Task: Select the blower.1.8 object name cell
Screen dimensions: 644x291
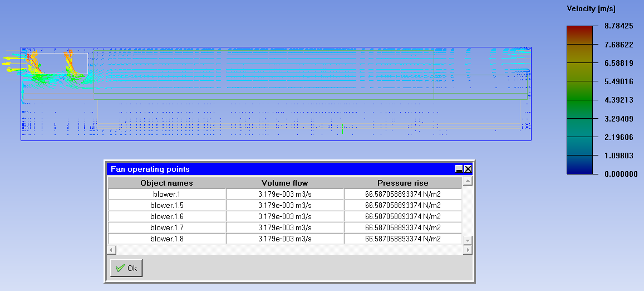Action: click(x=167, y=239)
